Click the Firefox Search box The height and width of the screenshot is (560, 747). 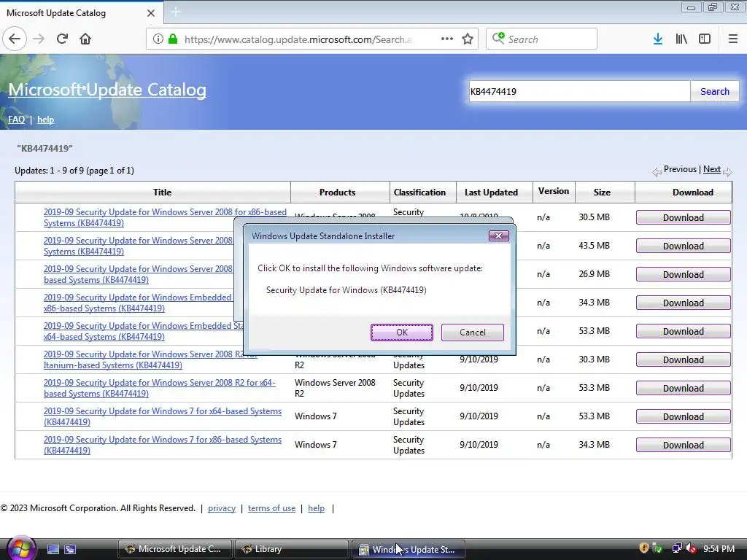click(x=542, y=39)
